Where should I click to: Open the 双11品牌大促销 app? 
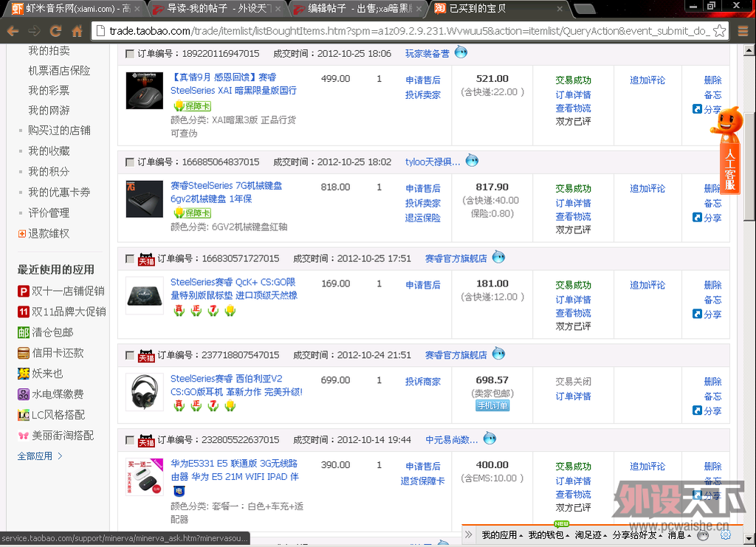click(x=62, y=312)
